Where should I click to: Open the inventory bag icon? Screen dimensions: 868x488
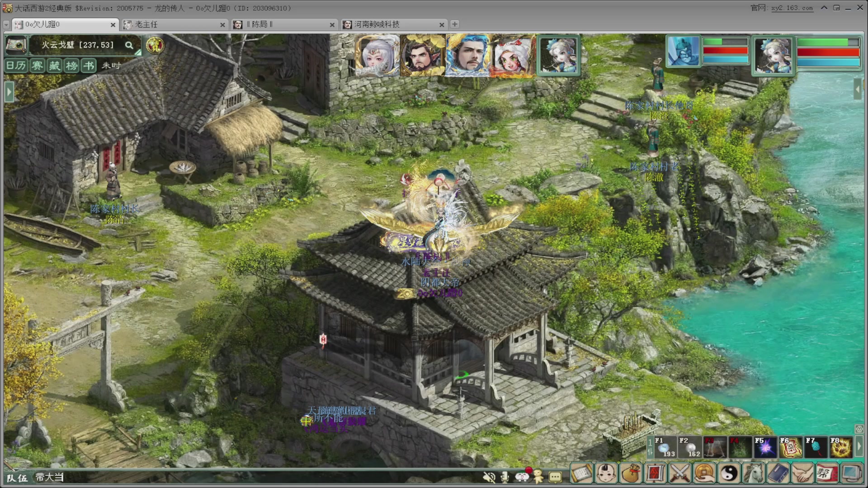click(x=631, y=474)
